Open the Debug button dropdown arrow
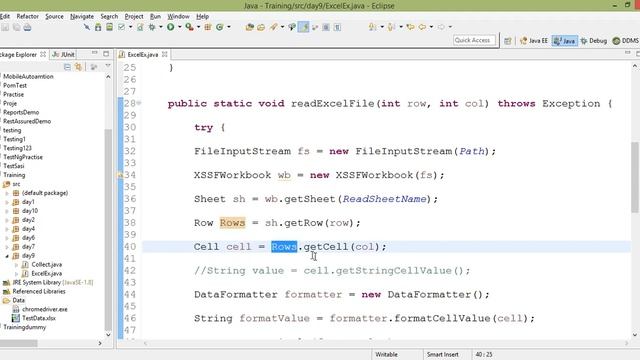Viewport: 640px width, 360px height. pos(161,27)
